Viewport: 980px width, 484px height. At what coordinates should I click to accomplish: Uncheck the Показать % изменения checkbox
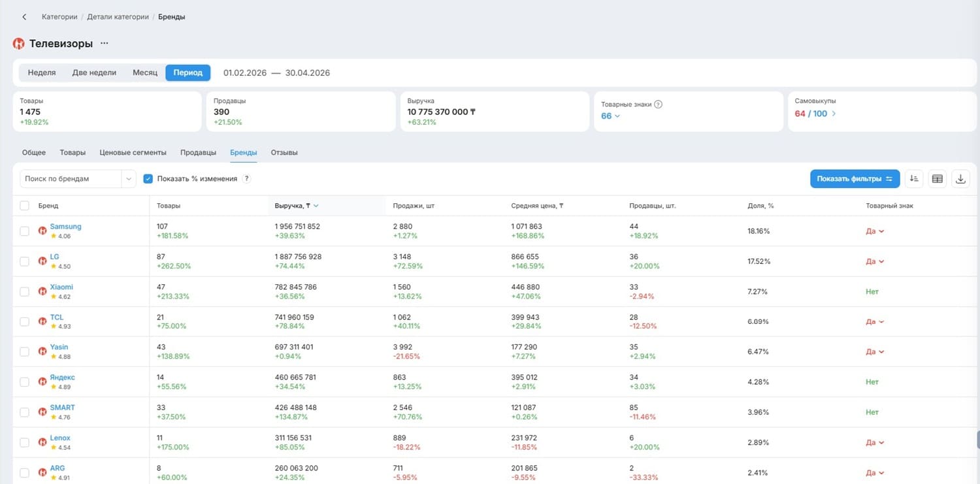[x=148, y=179]
